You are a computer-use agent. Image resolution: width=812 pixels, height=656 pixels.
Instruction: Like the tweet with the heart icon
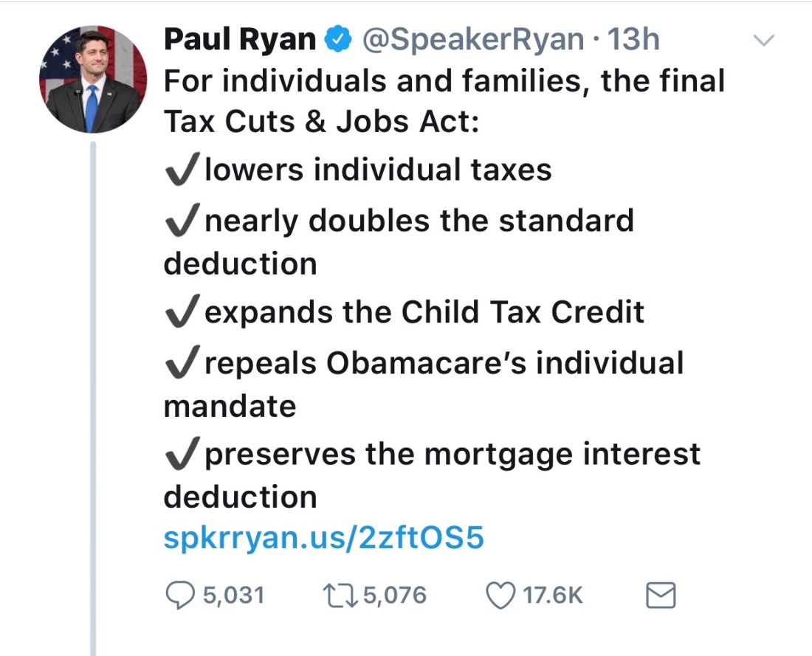(500, 595)
